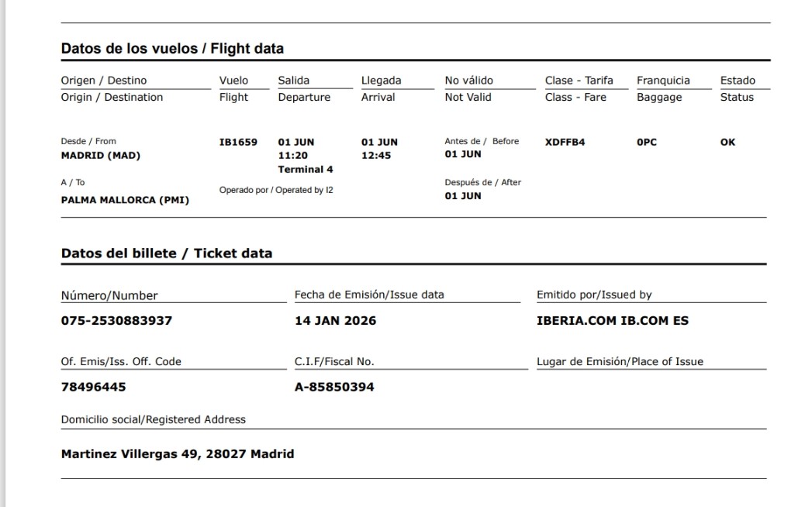Click the flight number IB1659
812x507 pixels.
[238, 143]
